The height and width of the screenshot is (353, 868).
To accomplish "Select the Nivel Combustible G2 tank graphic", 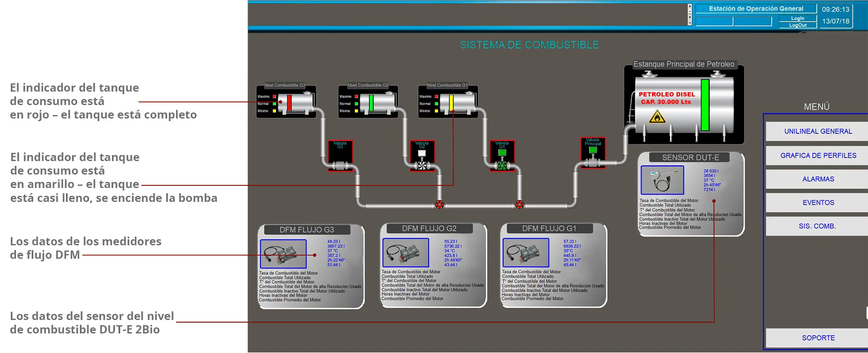I will (378, 102).
